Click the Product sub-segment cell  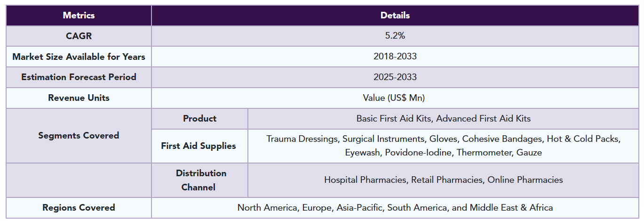click(200, 118)
